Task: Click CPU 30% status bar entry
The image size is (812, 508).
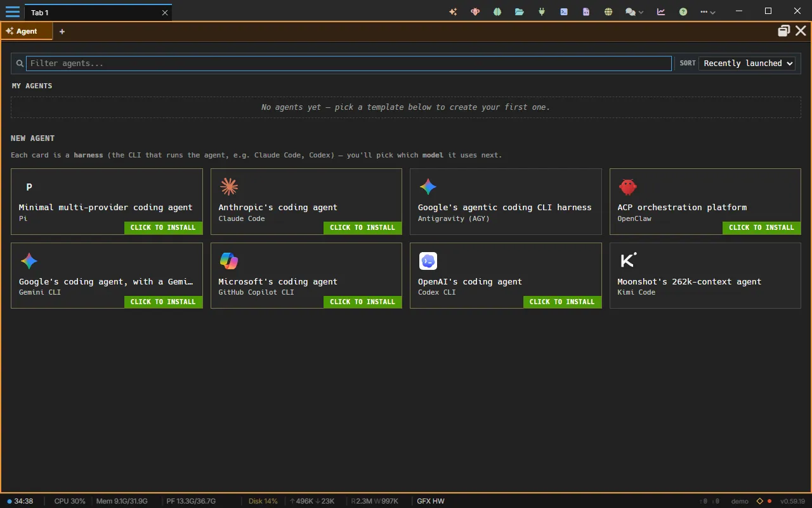Action: pyautogui.click(x=70, y=501)
